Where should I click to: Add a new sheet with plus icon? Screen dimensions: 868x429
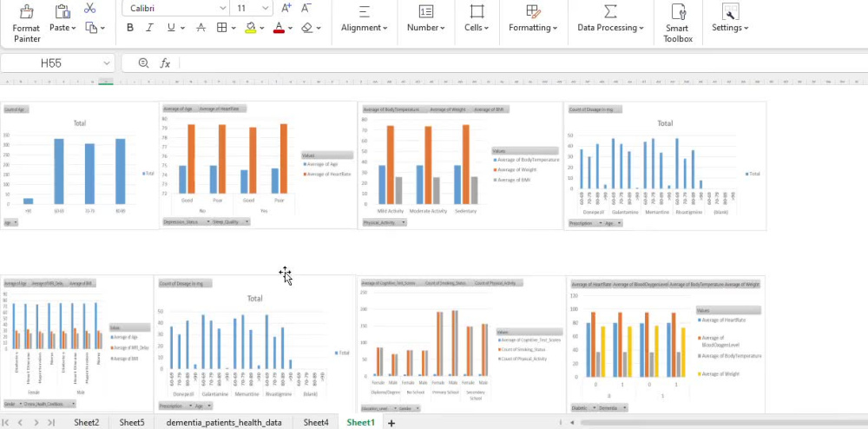[391, 423]
